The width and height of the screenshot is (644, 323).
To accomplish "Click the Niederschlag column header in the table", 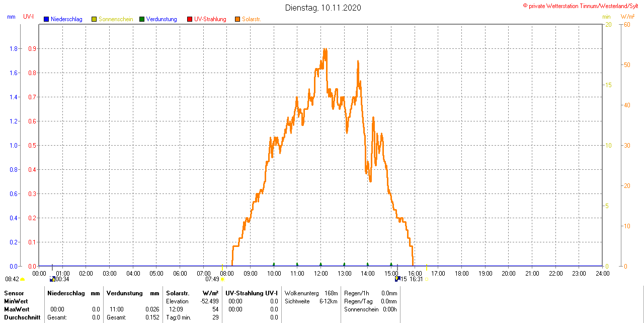I will tap(66, 293).
